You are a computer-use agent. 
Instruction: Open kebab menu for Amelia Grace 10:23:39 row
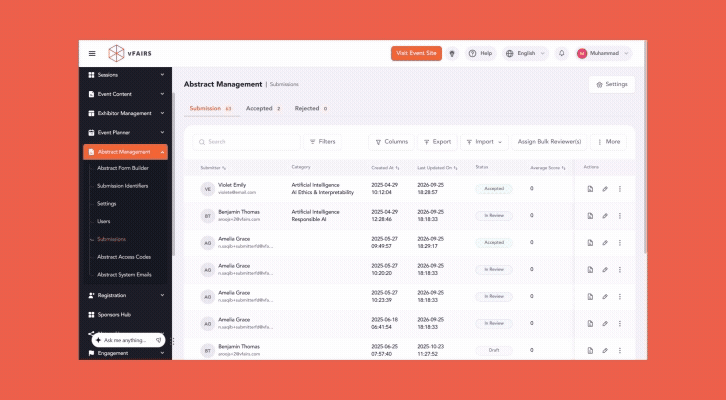(x=620, y=296)
